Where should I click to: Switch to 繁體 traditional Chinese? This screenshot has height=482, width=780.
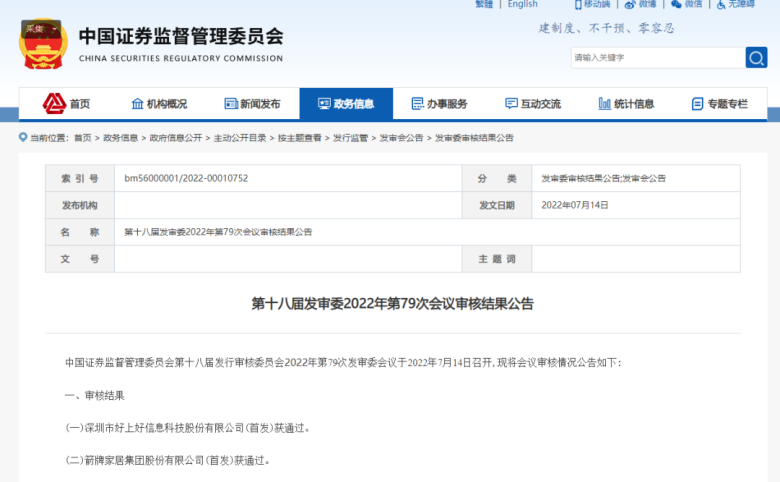point(484,4)
